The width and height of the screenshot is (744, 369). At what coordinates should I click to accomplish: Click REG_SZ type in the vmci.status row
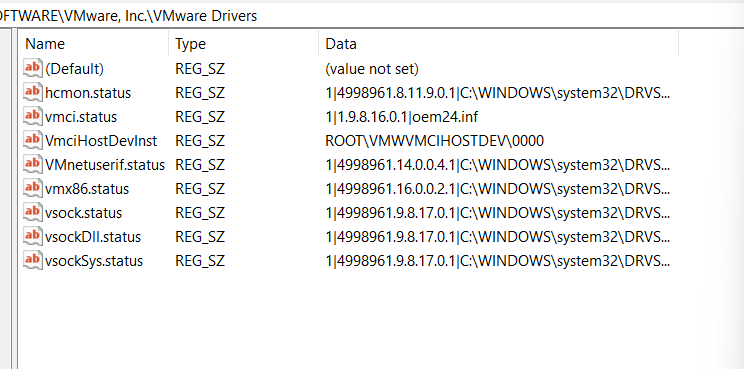200,117
